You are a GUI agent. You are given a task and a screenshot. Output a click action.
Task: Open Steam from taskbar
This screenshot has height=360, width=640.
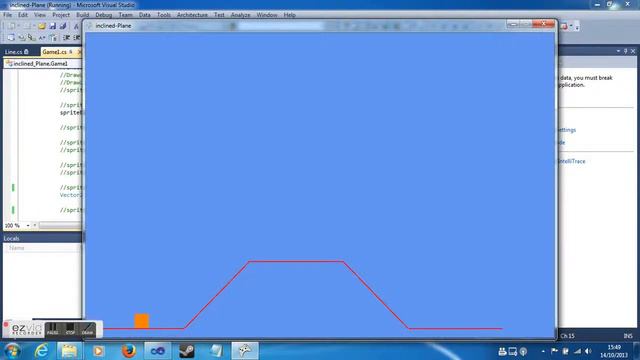(187, 351)
